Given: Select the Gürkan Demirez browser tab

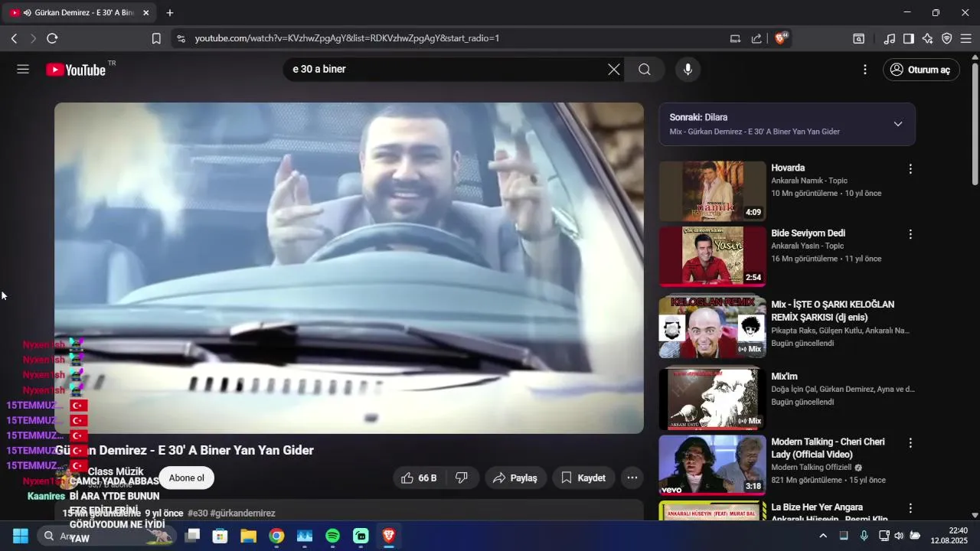Looking at the screenshot, I should coord(78,13).
